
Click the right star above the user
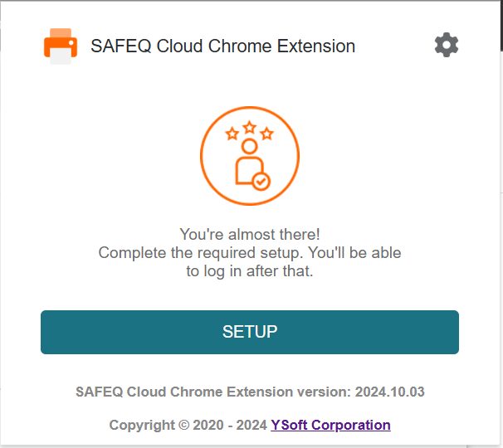[267, 134]
